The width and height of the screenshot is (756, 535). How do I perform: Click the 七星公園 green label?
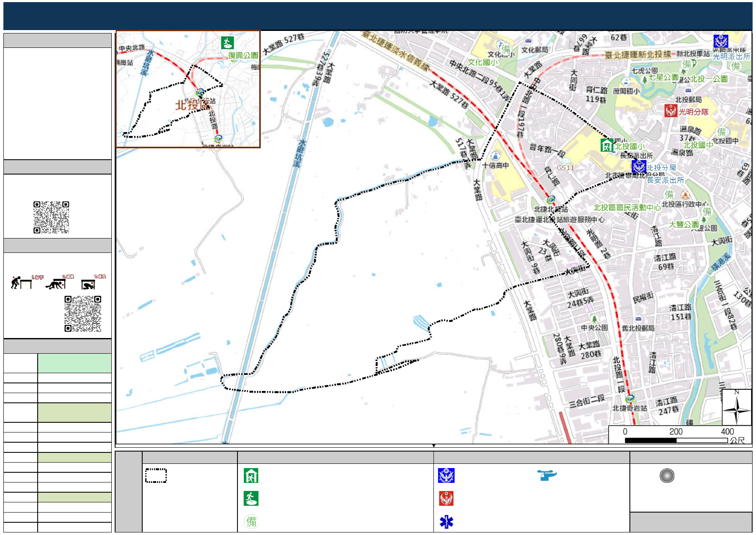[x=664, y=78]
